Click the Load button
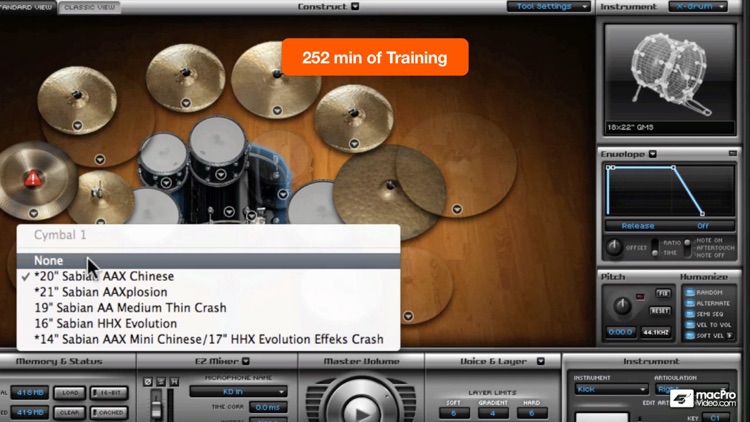 coord(70,393)
